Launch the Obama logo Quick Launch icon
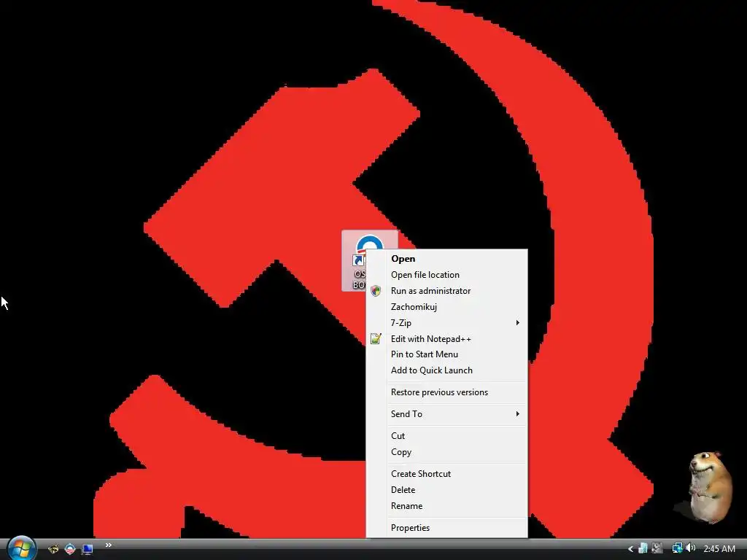747x560 pixels. pos(70,549)
